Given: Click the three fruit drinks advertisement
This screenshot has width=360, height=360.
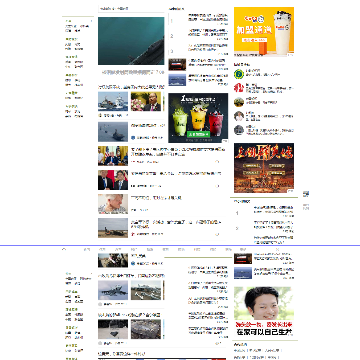Looking at the screenshot, I should coord(198,118).
